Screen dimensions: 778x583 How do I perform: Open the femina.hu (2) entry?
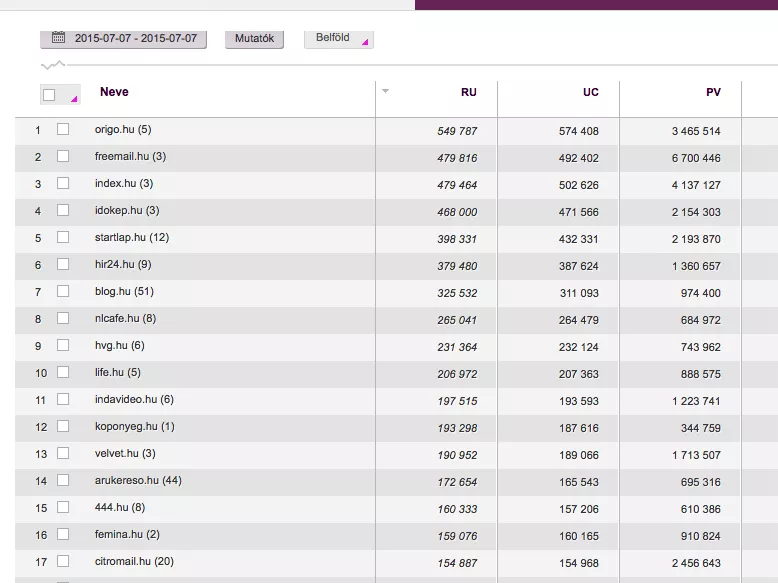click(128, 534)
